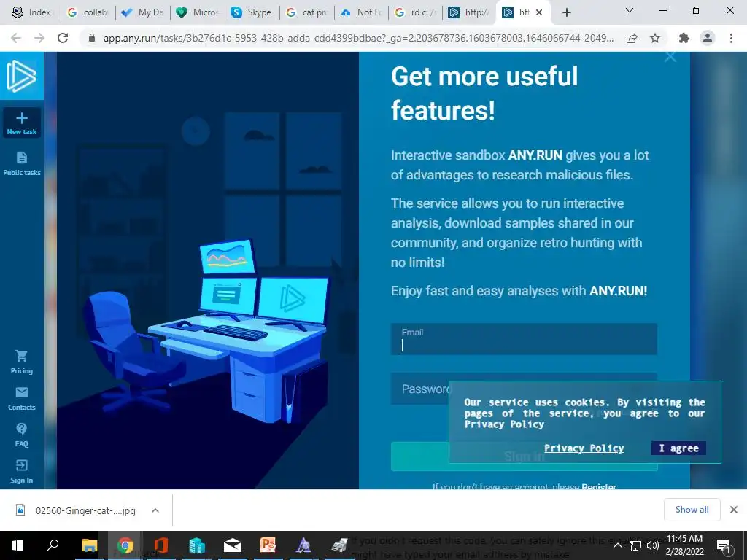The height and width of the screenshot is (560, 747).
Task: Close the sign-in modal dialog
Action: click(670, 57)
